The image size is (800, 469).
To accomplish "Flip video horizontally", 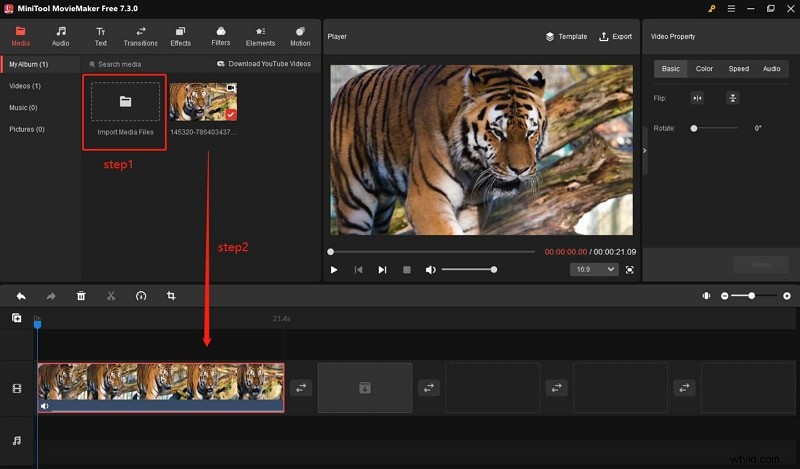I will [x=698, y=98].
